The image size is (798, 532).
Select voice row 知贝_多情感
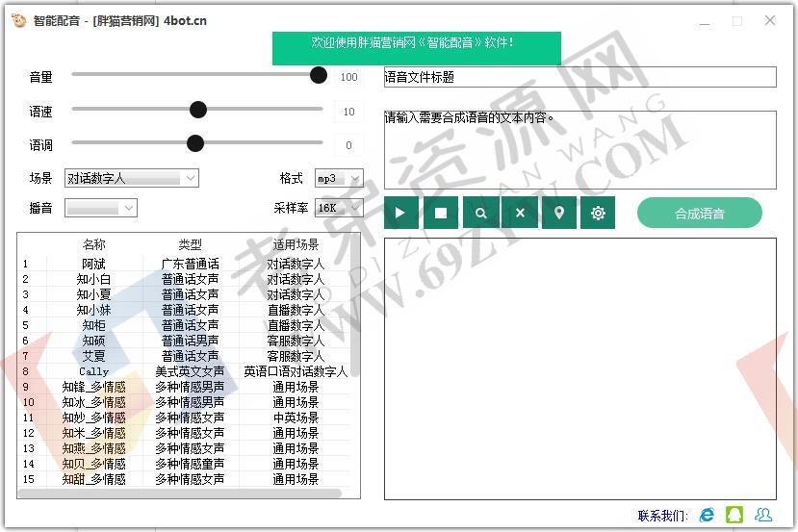184,464
